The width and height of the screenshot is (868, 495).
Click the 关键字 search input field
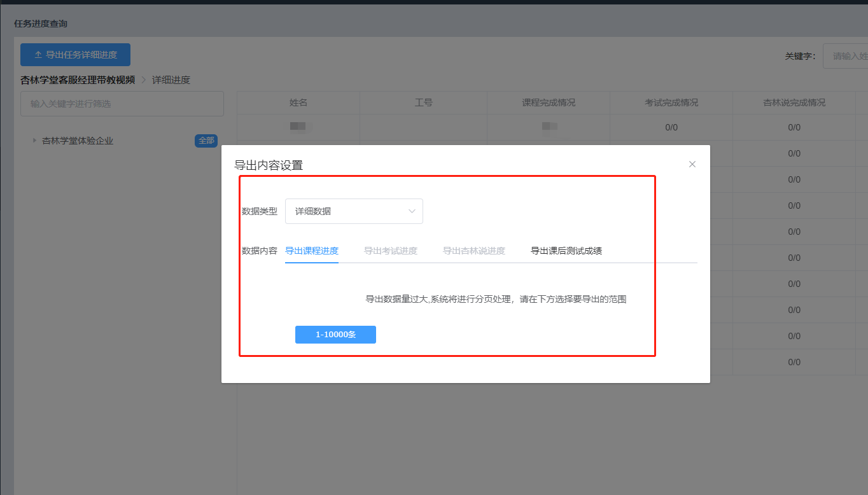click(845, 56)
